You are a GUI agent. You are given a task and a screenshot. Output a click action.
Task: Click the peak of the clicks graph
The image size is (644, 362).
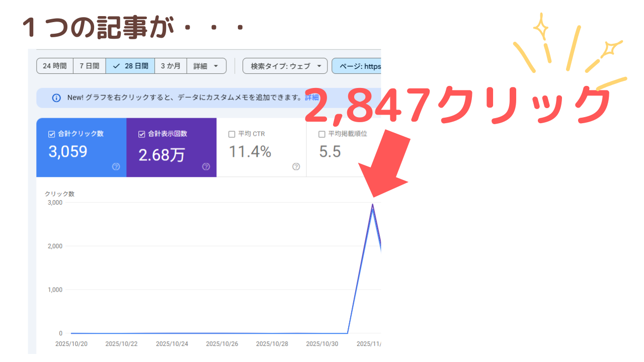tap(372, 205)
